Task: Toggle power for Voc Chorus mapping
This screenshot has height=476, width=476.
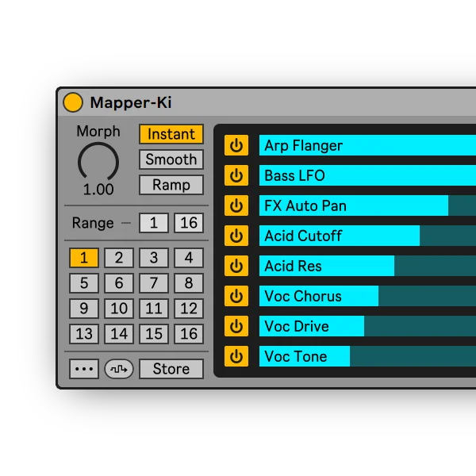Action: click(236, 296)
